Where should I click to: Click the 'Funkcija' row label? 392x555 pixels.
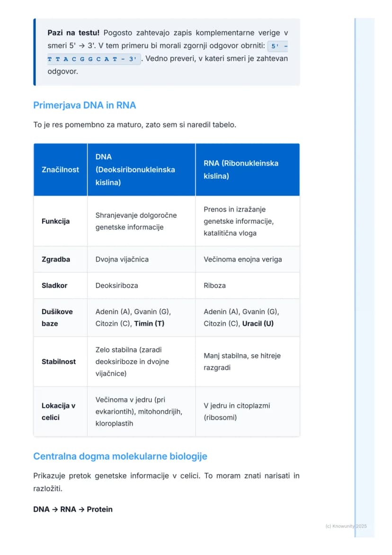[x=55, y=221]
